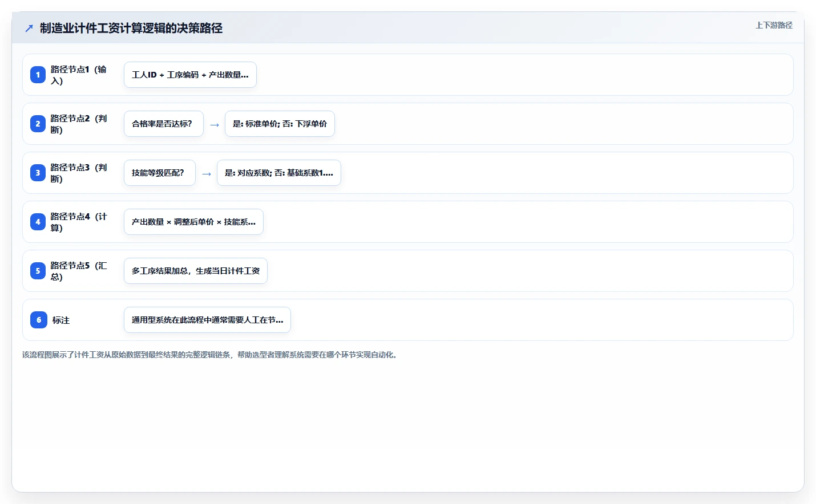Click the 是: 标准单价; 否: 下浮单价 box
Screen dimensions: 816x504
(280, 124)
